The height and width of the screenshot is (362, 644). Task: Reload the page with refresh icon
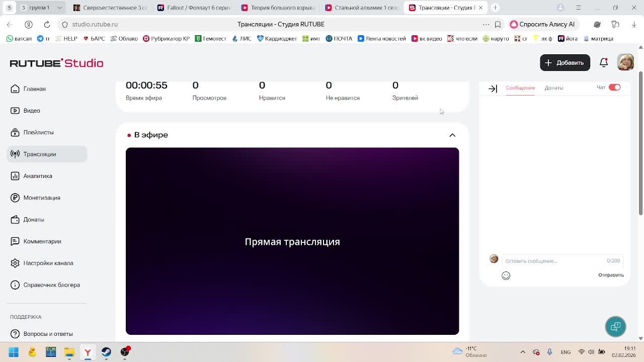pyautogui.click(x=47, y=24)
